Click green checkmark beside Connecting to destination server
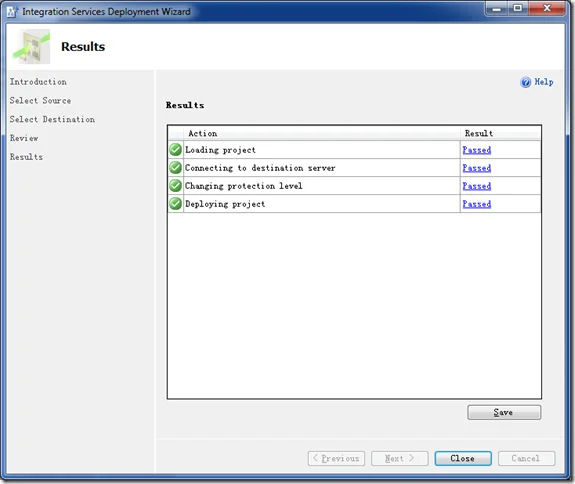Image resolution: width=575 pixels, height=484 pixels. (176, 168)
